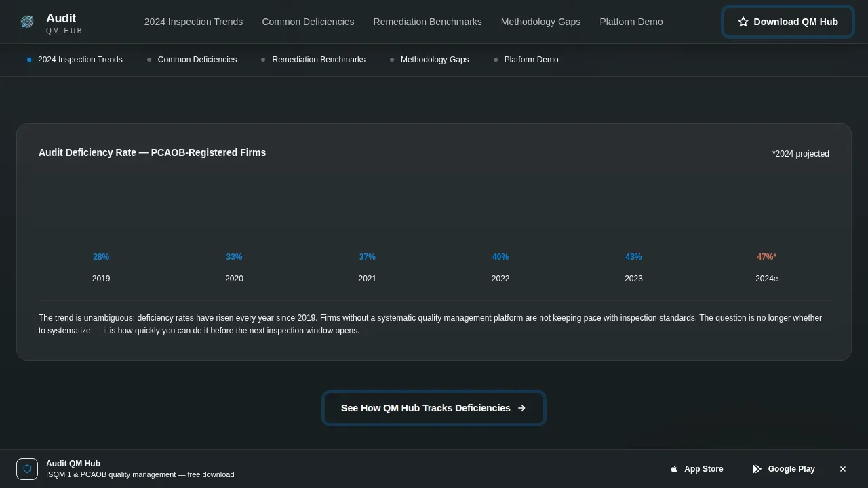Open 2024 Inspection Trends in top navigation
Image resolution: width=868 pixels, height=488 pixels.
(x=193, y=22)
